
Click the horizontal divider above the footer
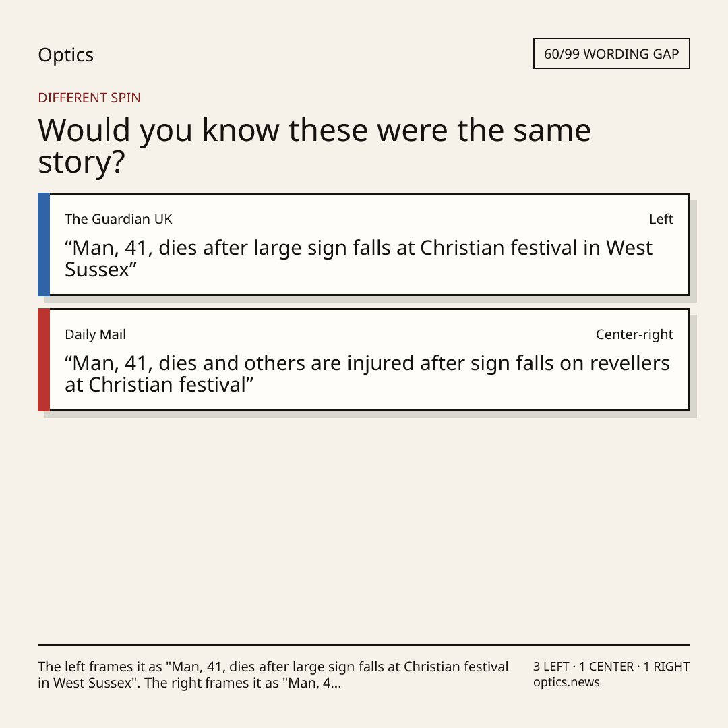364,644
